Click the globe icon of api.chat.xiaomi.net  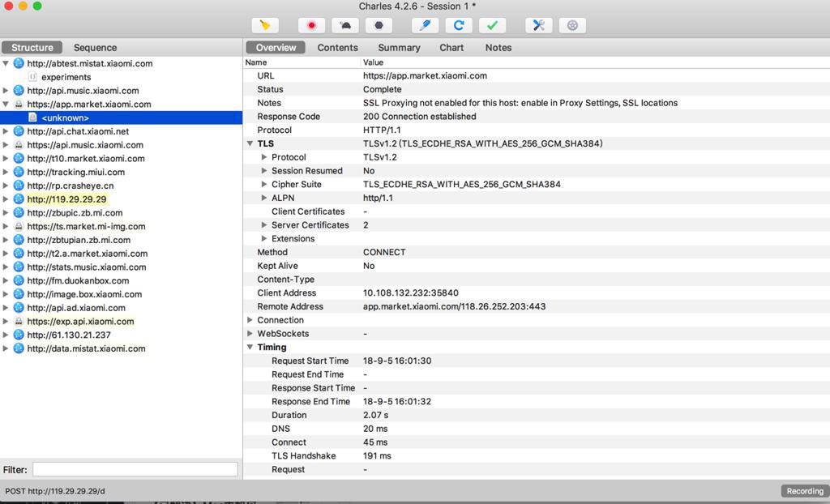pos(19,131)
